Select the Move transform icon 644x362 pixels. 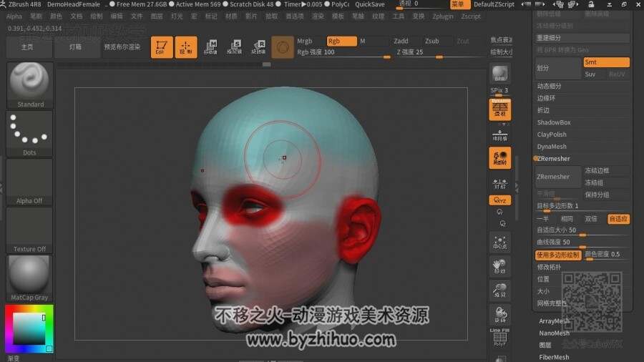click(210, 47)
